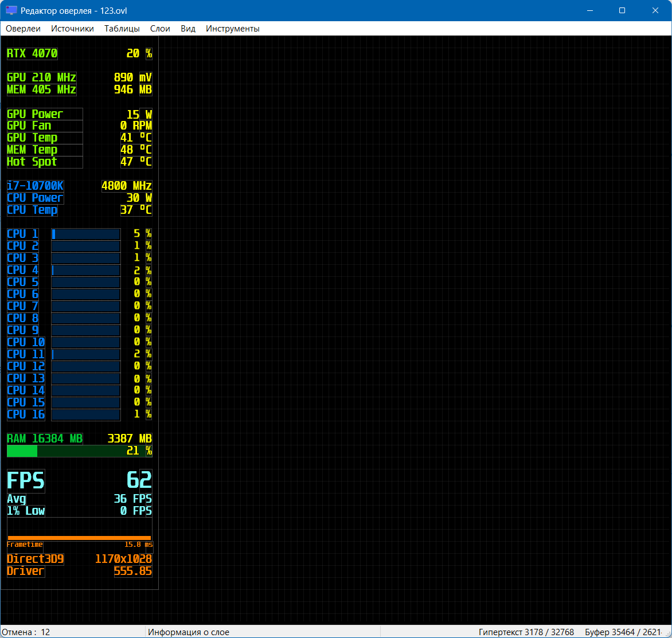Maximize the overlay editor window

click(x=622, y=10)
